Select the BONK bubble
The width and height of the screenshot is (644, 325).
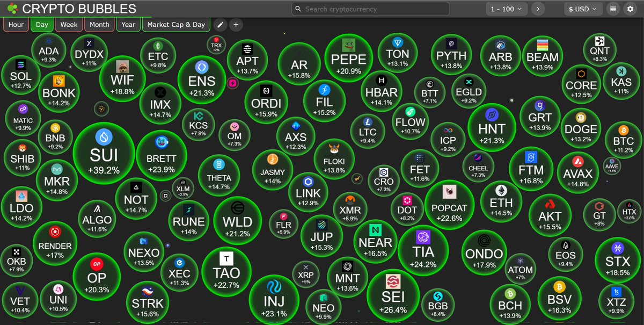[59, 91]
